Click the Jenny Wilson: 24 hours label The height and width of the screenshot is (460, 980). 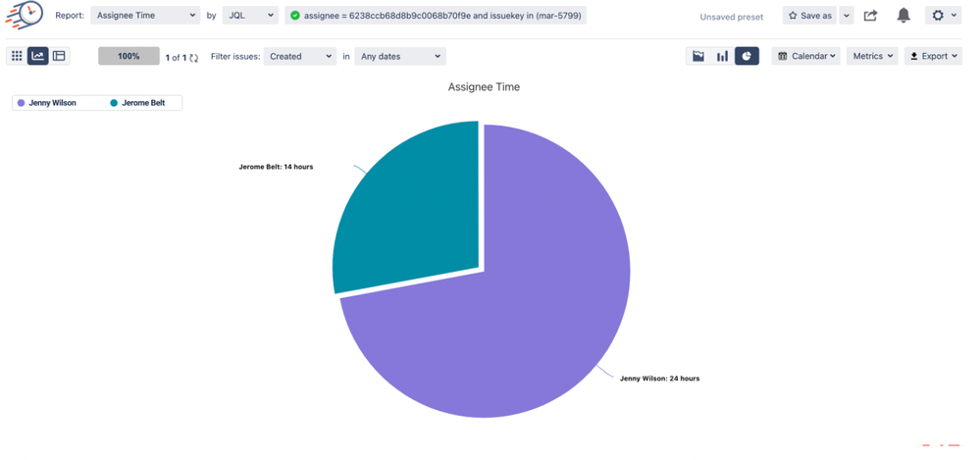[659, 379]
